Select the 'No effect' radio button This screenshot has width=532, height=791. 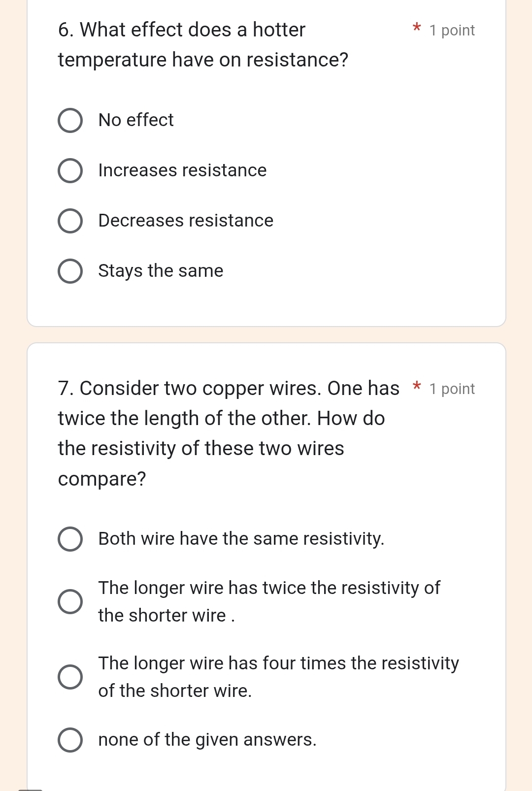(70, 121)
